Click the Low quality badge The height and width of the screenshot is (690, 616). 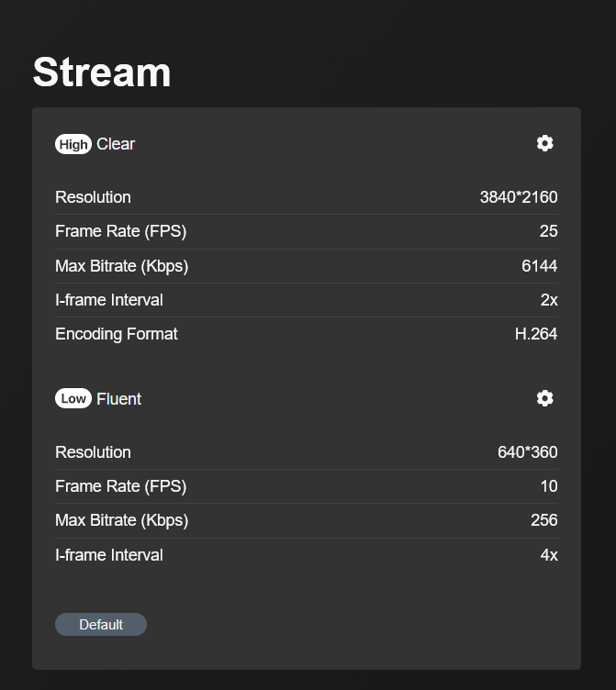click(73, 399)
